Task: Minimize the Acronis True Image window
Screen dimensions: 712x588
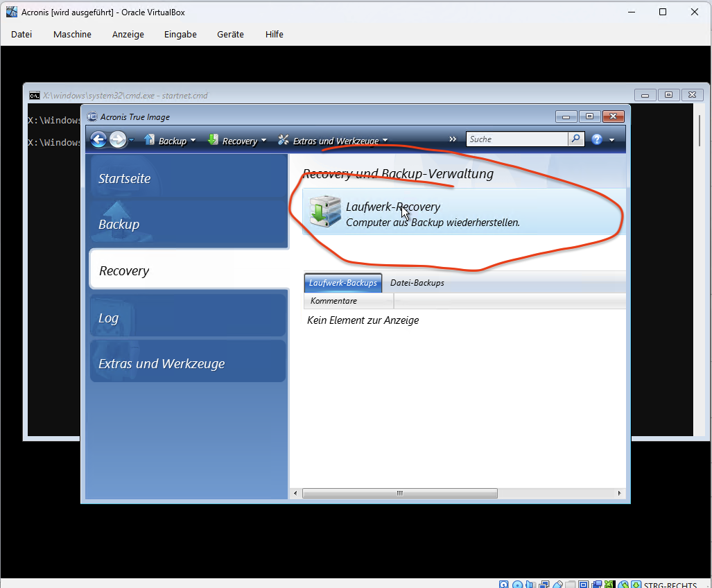Action: (566, 116)
